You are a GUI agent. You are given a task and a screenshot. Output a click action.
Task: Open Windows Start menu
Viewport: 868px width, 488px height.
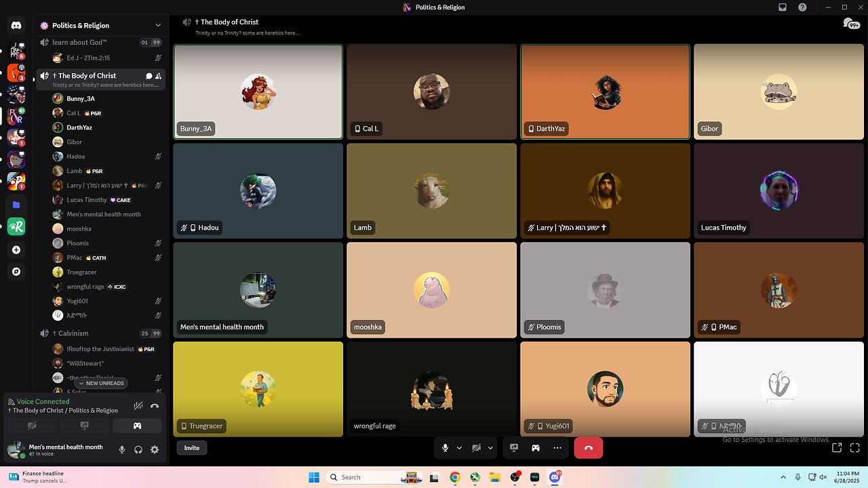pyautogui.click(x=314, y=477)
